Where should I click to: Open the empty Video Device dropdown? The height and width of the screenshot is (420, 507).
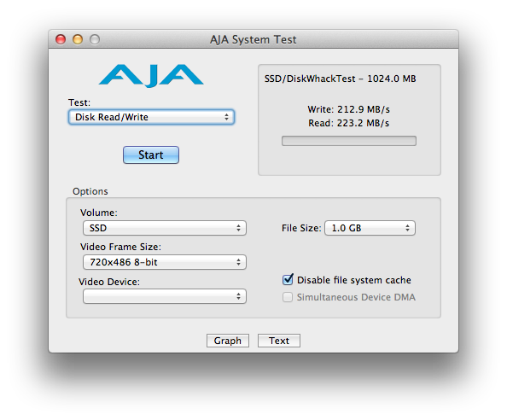165,296
